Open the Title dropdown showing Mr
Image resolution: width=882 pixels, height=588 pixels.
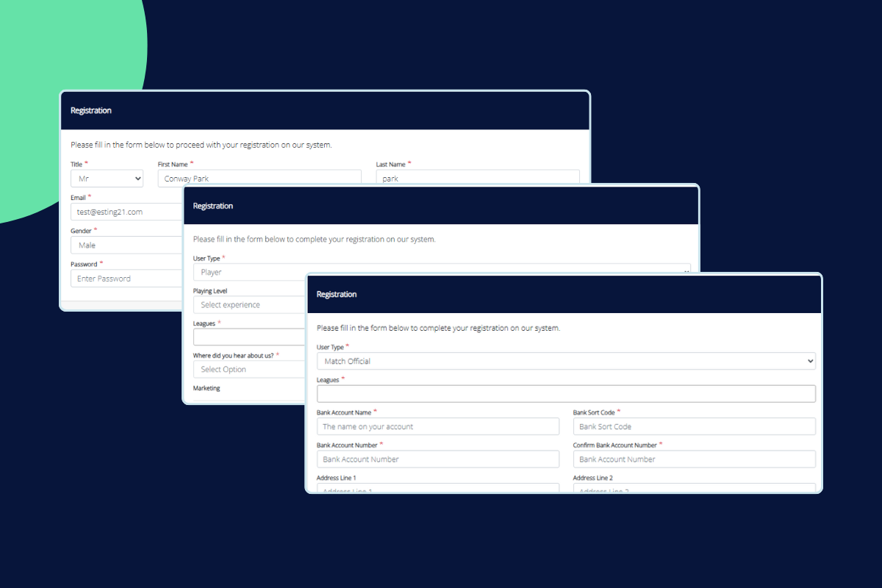pyautogui.click(x=107, y=179)
